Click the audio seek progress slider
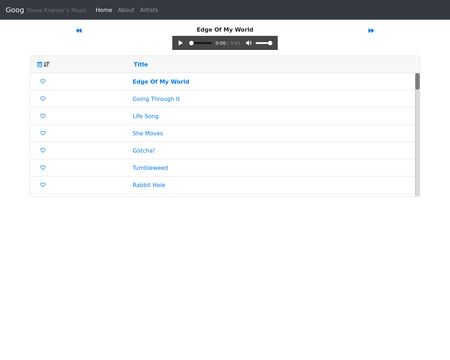 coord(200,43)
